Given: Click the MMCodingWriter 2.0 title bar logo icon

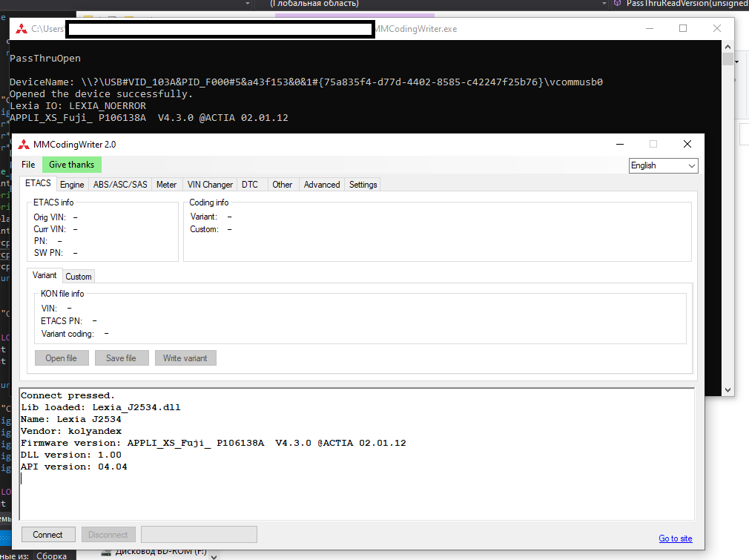Looking at the screenshot, I should pos(24,145).
